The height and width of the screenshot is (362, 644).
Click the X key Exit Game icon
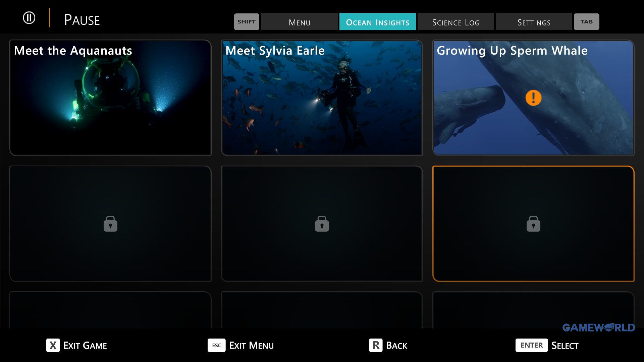click(x=53, y=345)
